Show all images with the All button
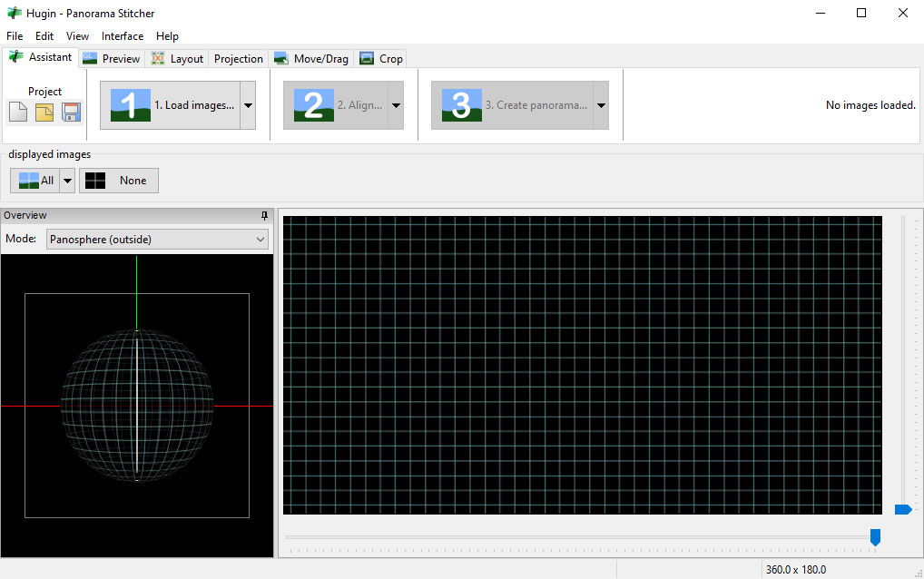This screenshot has width=924, height=579. pyautogui.click(x=34, y=181)
